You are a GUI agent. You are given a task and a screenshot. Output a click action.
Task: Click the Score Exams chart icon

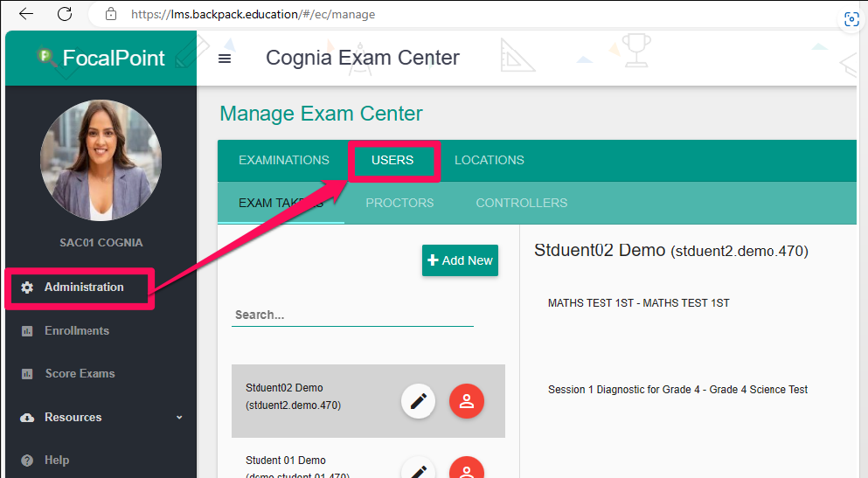click(x=27, y=374)
